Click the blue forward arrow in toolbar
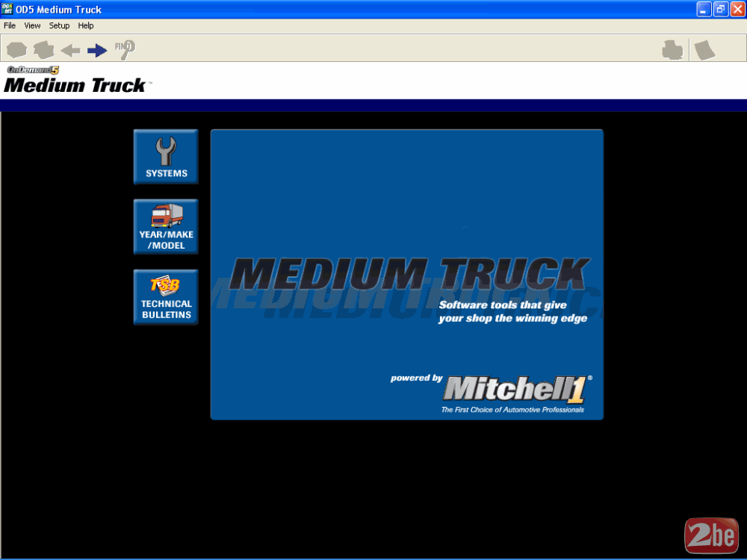 tap(97, 49)
